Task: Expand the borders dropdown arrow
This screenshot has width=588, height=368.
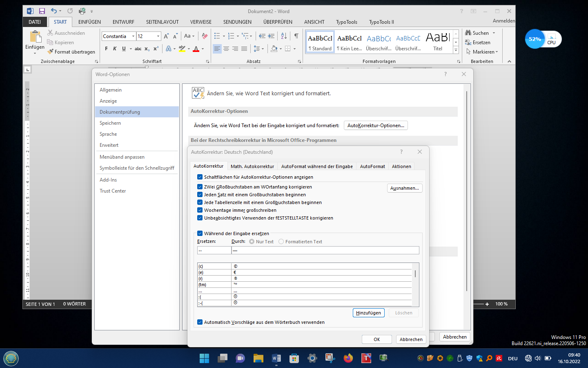Action: click(294, 49)
